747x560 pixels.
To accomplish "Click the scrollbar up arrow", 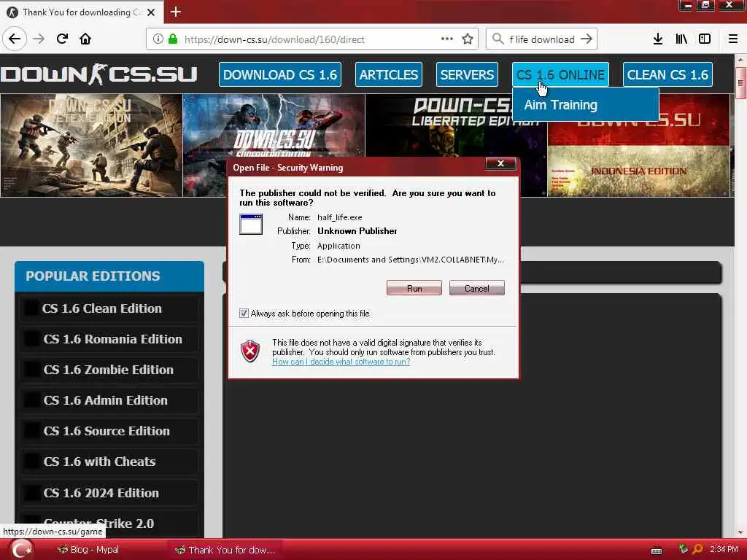I will (x=740, y=60).
